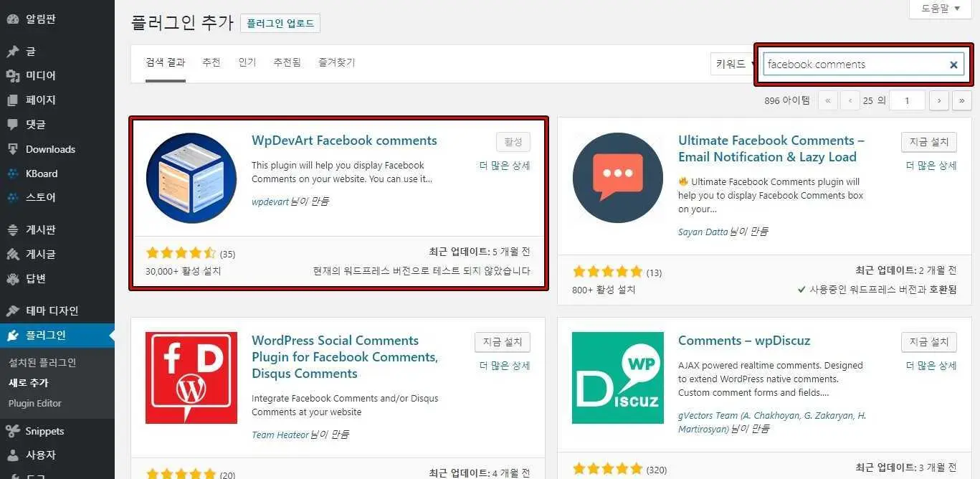Expand the 도움말 help dropdown
This screenshot has width=980, height=479.
(x=941, y=9)
